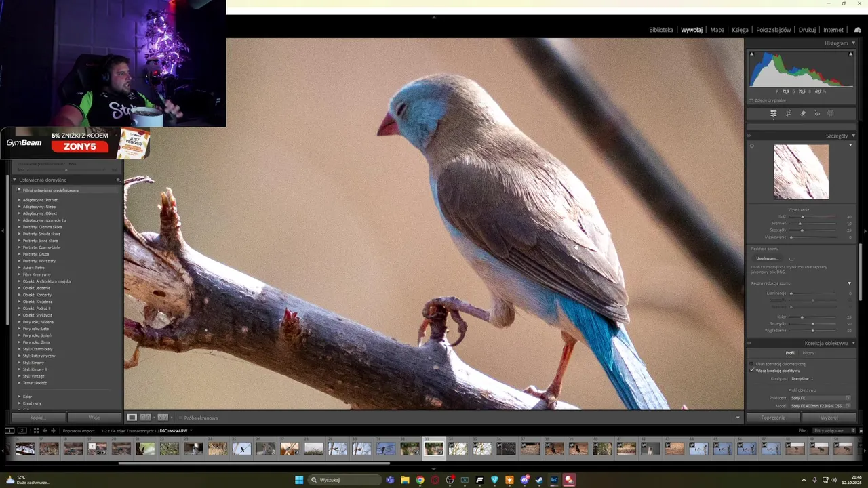
Task: Toggle Zdjęcie oryginalne checkbox under histogram
Action: coord(751,100)
